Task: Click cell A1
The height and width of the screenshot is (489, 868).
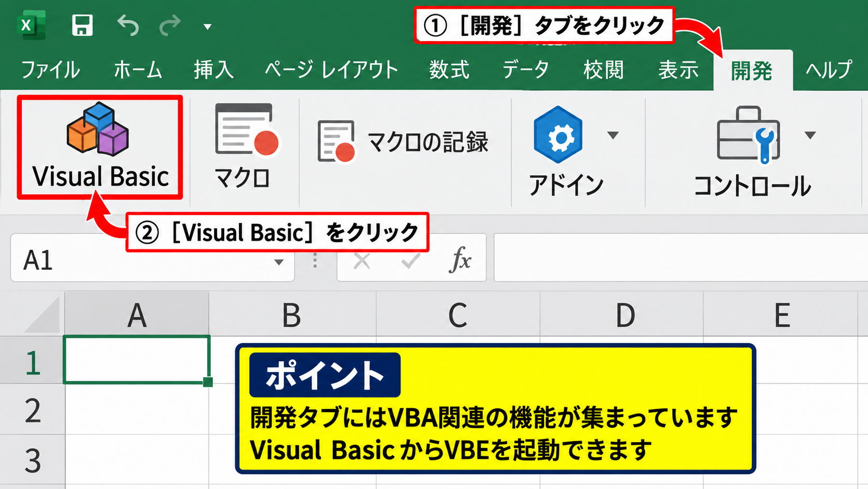Action: pyautogui.click(x=137, y=360)
